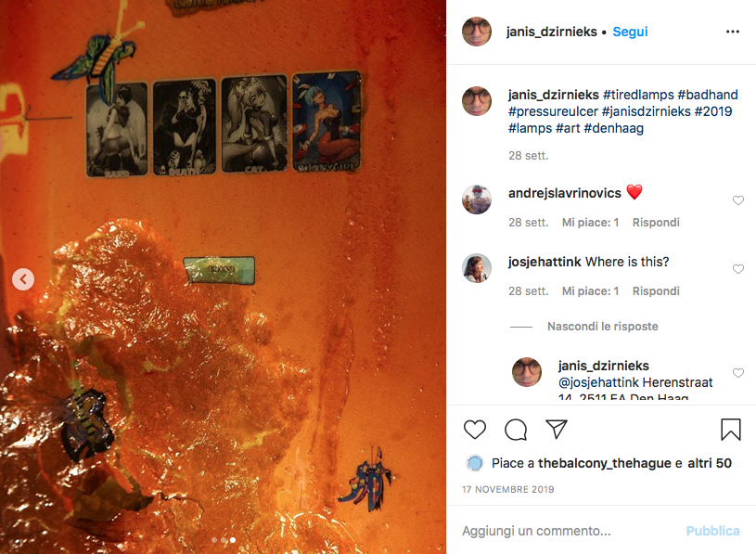This screenshot has height=554, width=756.
Task: Save the post with the bookmark icon
Action: tap(730, 429)
